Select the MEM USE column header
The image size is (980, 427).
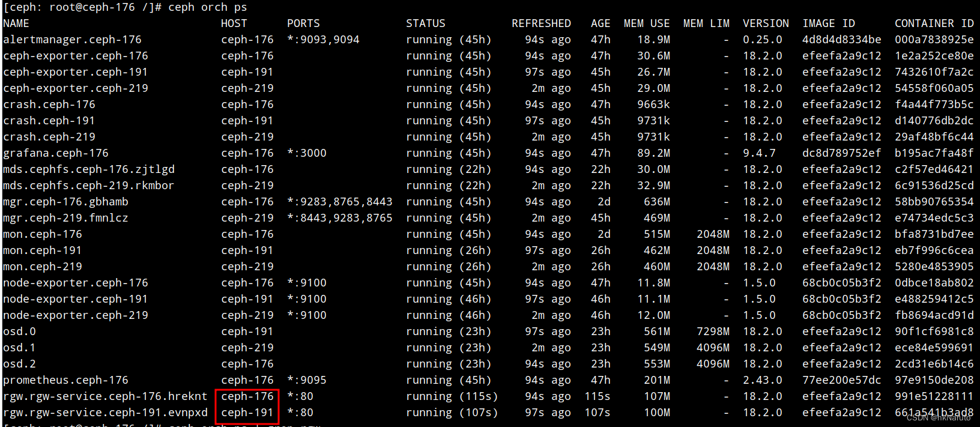[647, 23]
